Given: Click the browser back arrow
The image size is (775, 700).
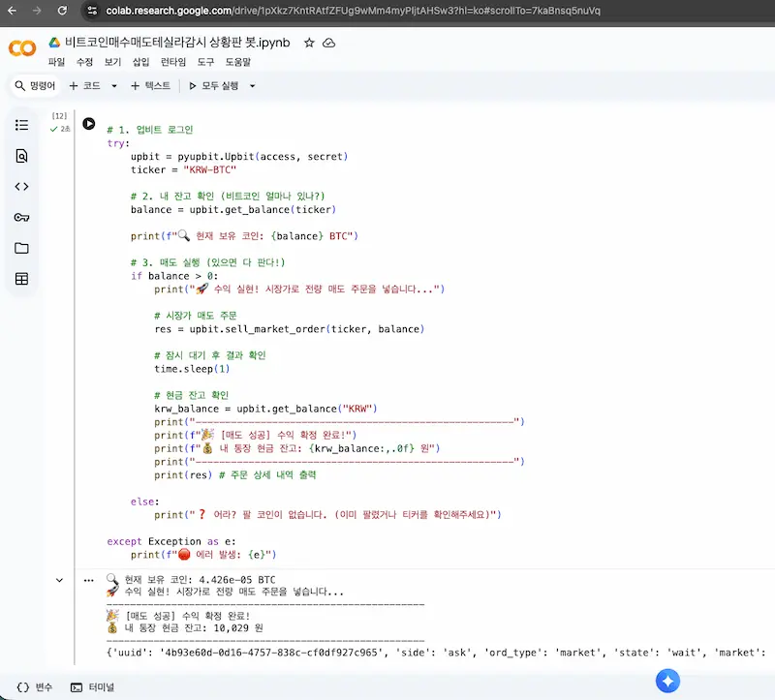Looking at the screenshot, I should (x=12, y=11).
